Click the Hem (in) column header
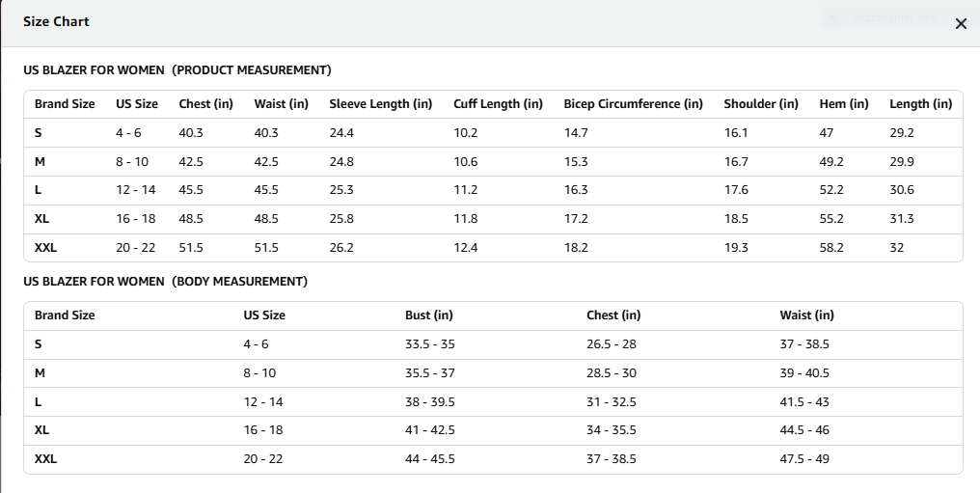Viewport: 980px width, 493px height. [x=844, y=104]
